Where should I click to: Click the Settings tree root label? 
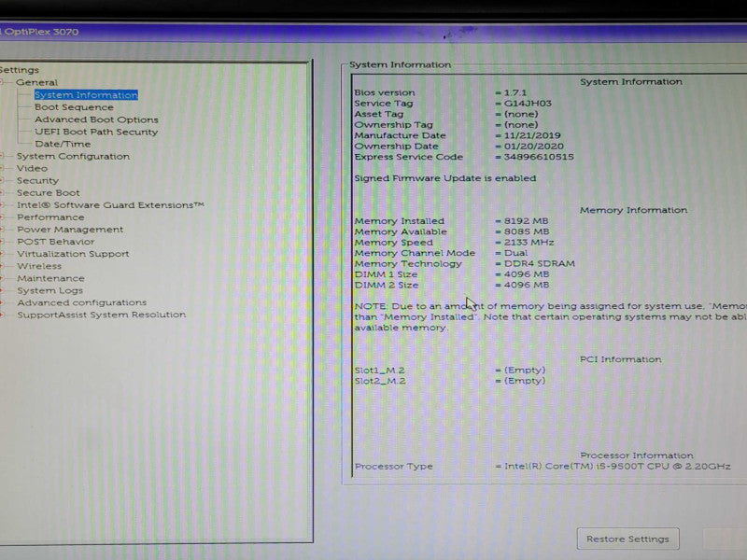(20, 70)
